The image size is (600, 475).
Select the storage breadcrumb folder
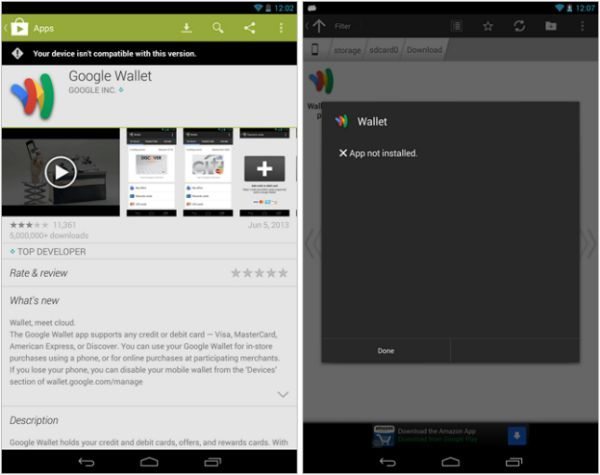click(x=347, y=50)
